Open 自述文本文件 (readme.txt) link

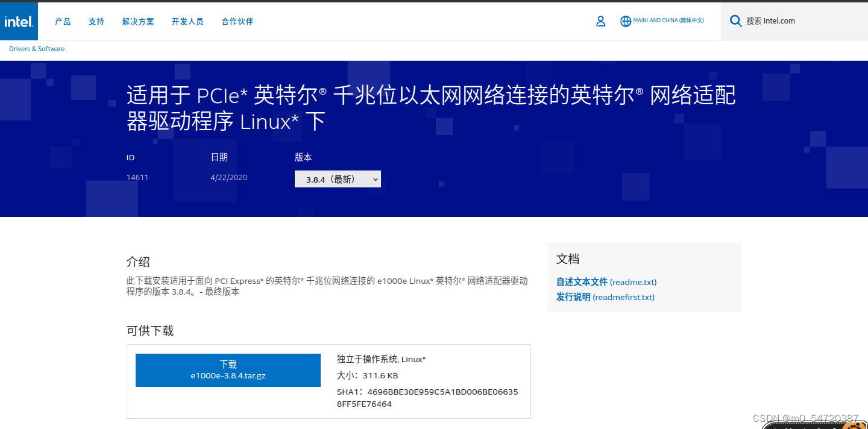606,282
